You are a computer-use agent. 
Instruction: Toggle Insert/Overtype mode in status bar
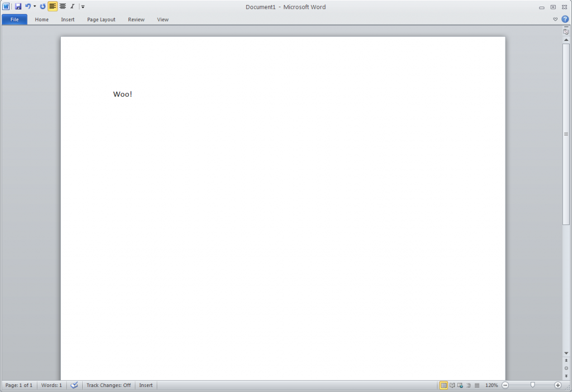146,385
